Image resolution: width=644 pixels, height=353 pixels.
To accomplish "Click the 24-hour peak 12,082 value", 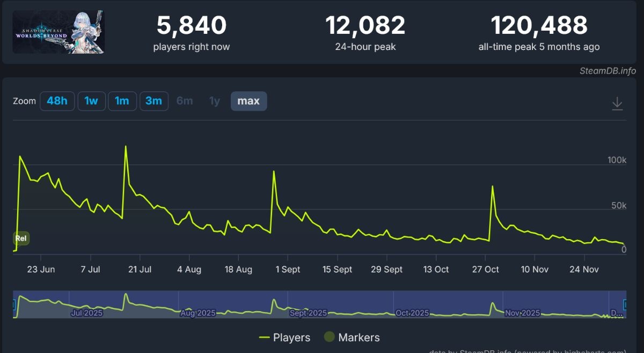I will coord(365,26).
